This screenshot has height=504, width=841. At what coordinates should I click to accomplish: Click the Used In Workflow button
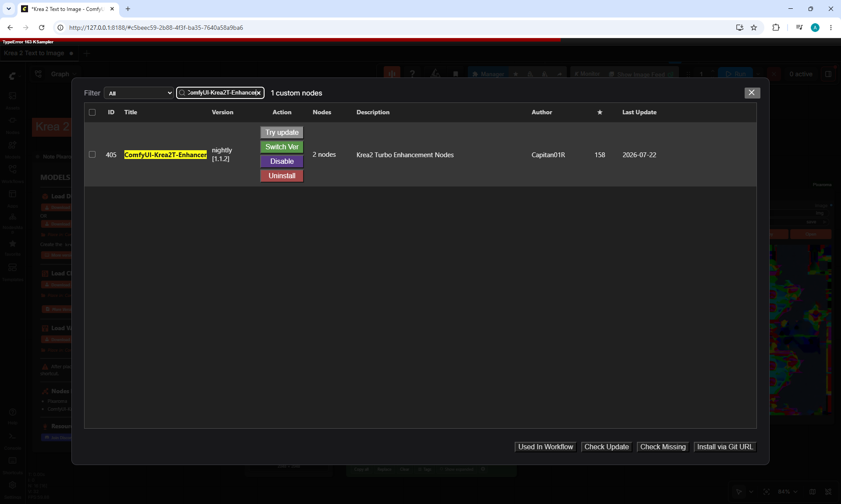(x=545, y=447)
